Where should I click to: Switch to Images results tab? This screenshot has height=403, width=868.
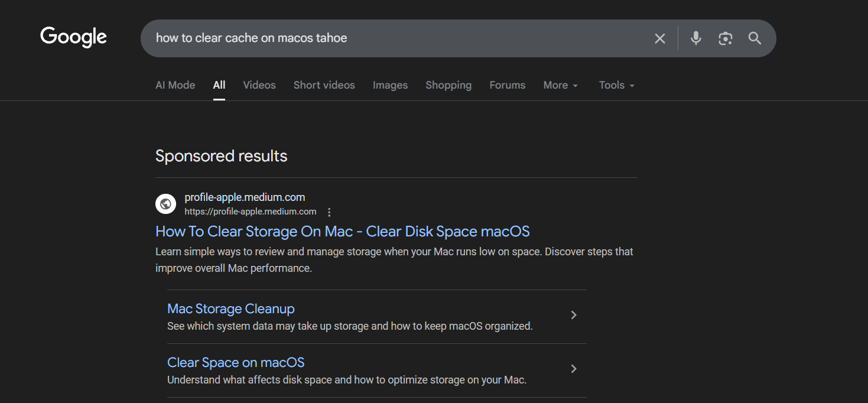[x=390, y=85]
